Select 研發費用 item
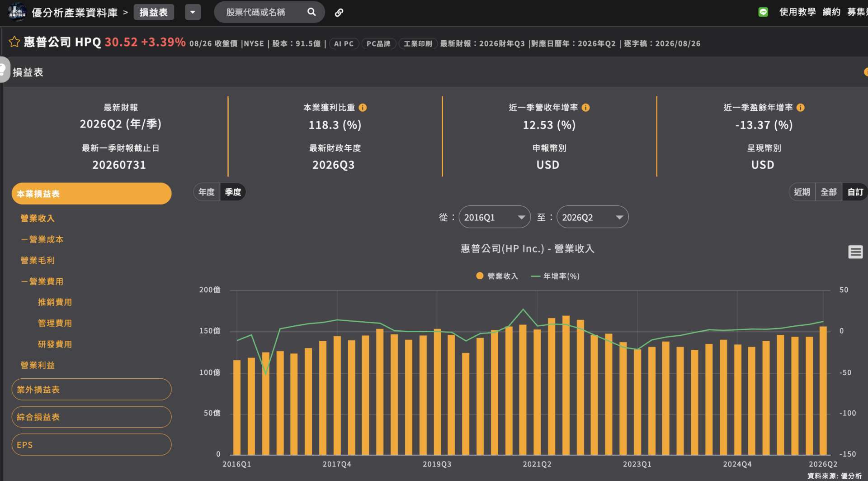Viewport: 868px width, 481px height. 55,344
